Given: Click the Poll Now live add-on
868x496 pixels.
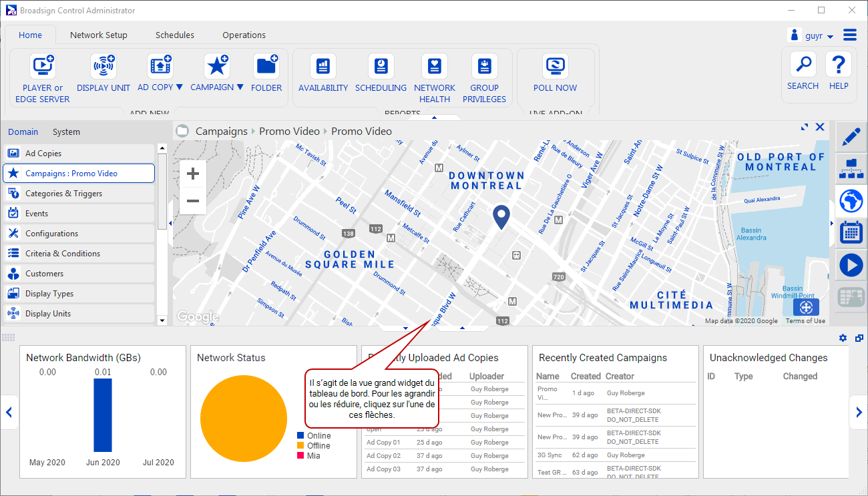Looking at the screenshot, I should click(x=555, y=73).
